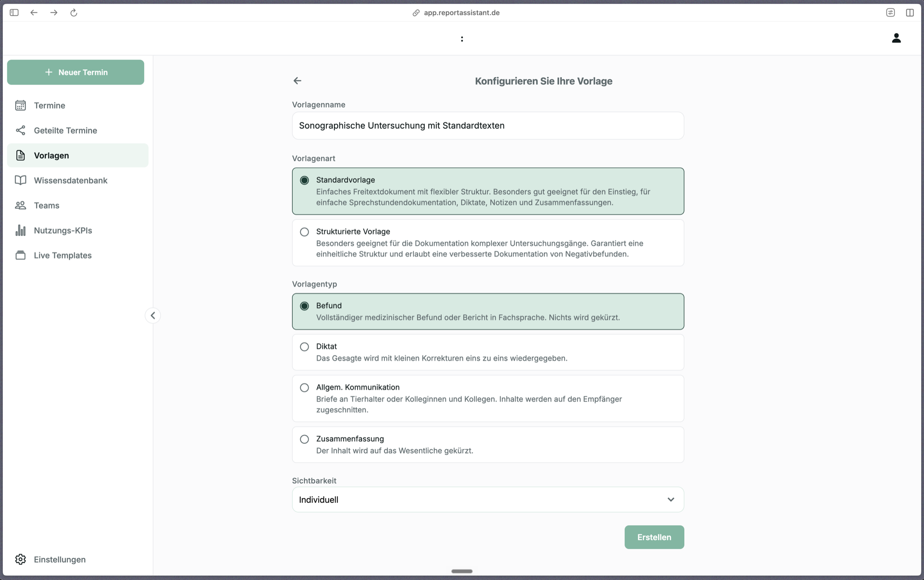Viewport: 924px width, 580px height.
Task: Open the three-dot menu in header
Action: point(462,39)
